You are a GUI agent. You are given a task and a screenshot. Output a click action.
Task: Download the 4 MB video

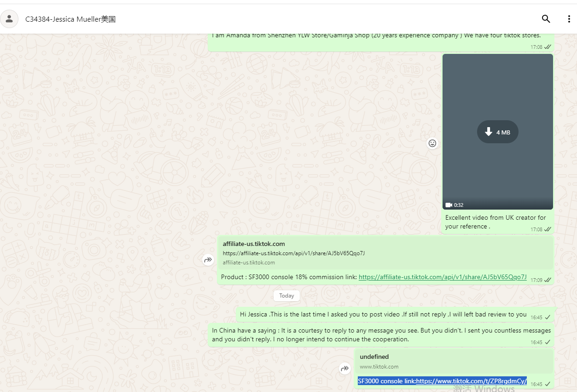click(x=497, y=132)
